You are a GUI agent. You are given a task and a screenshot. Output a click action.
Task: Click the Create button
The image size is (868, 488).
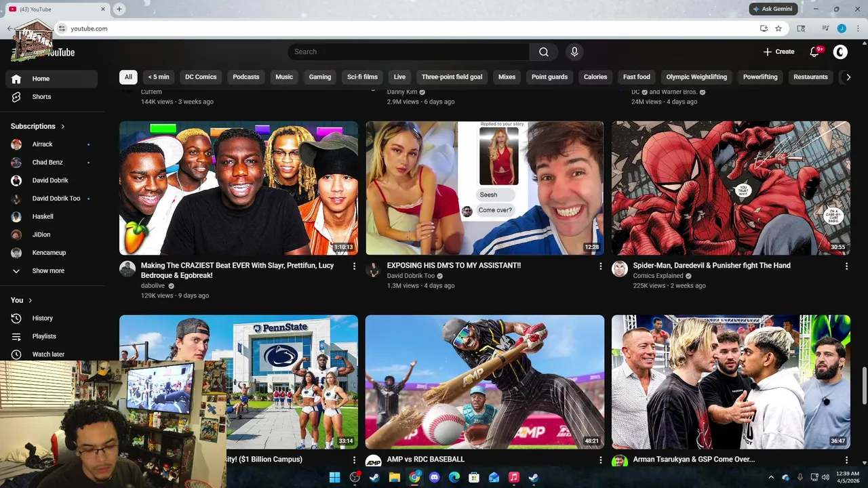click(x=778, y=52)
